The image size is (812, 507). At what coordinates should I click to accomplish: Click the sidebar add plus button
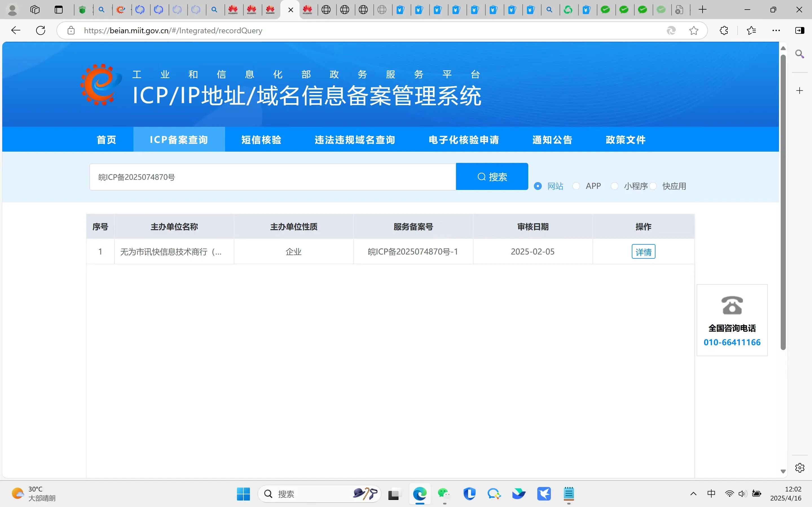pyautogui.click(x=800, y=91)
